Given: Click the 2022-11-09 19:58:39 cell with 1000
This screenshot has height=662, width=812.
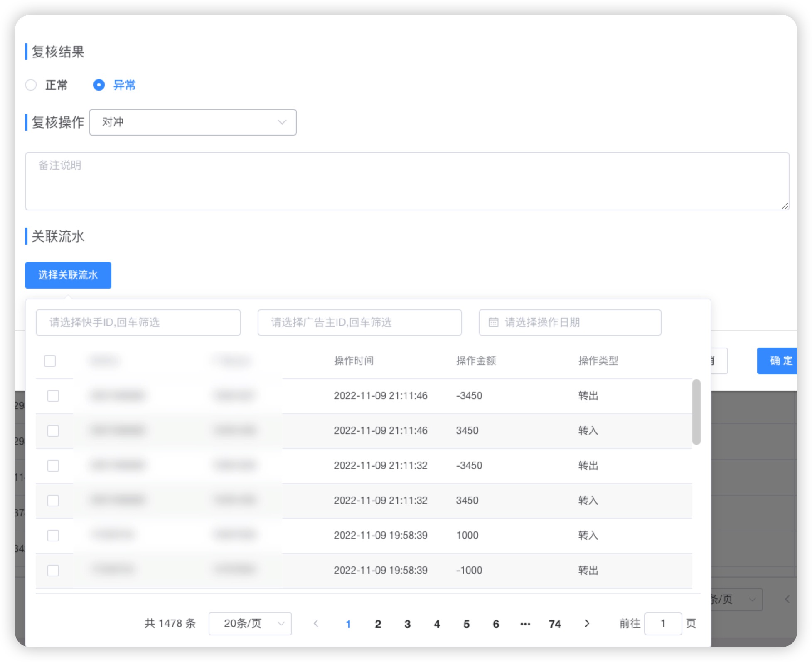Looking at the screenshot, I should click(381, 535).
